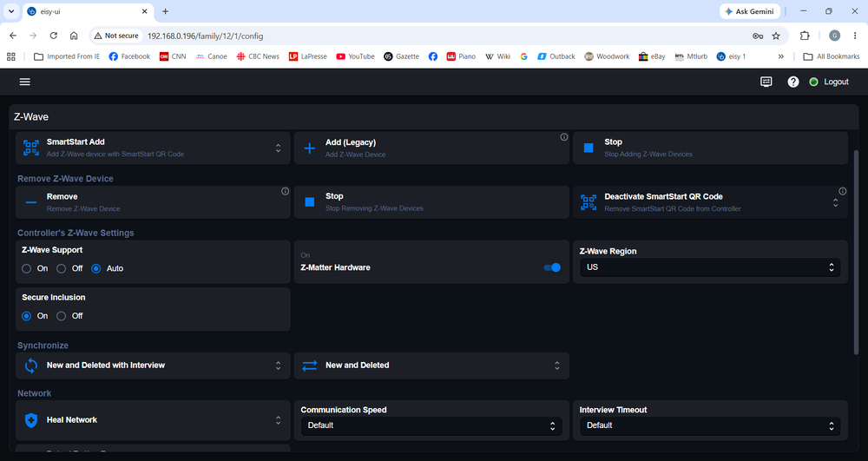Click the plus icon for Add (Legacy)
This screenshot has height=461, width=868.
point(310,148)
